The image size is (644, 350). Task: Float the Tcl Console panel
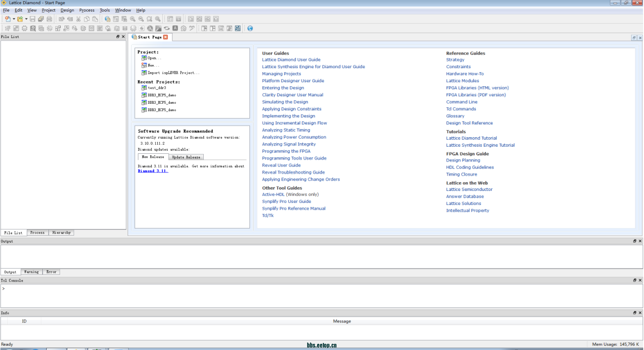(x=635, y=280)
